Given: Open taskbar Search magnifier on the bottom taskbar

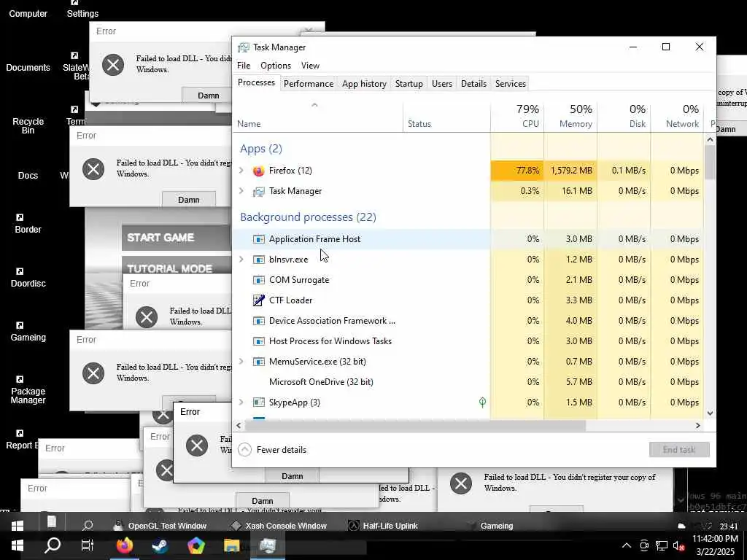Looking at the screenshot, I should (53, 545).
